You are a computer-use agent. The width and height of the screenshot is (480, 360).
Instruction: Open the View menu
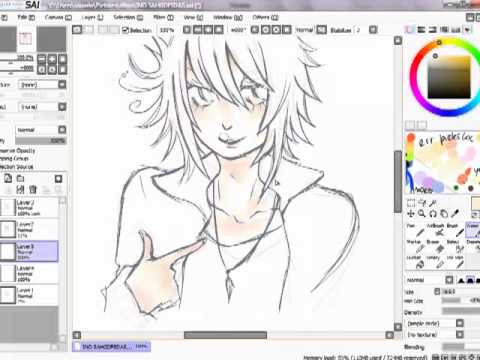193,17
